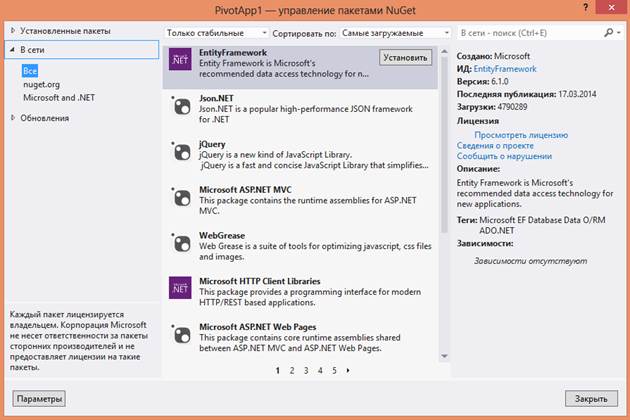This screenshot has height=420, width=630.
Task: Expand the Обновления node
Action: pos(12,118)
